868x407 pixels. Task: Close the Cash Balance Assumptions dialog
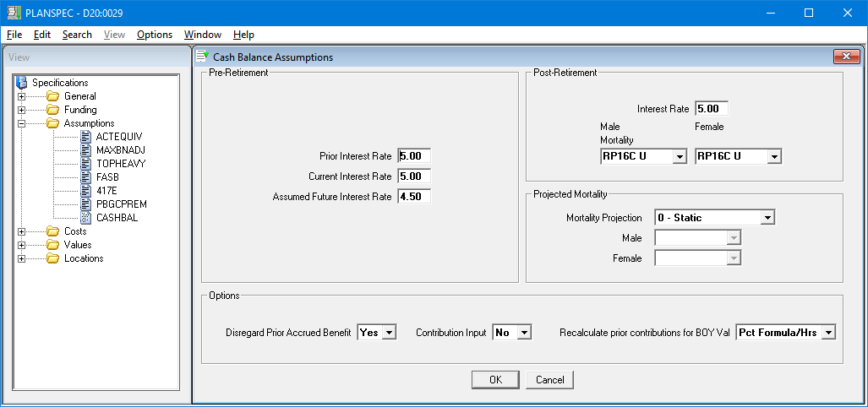coord(846,57)
